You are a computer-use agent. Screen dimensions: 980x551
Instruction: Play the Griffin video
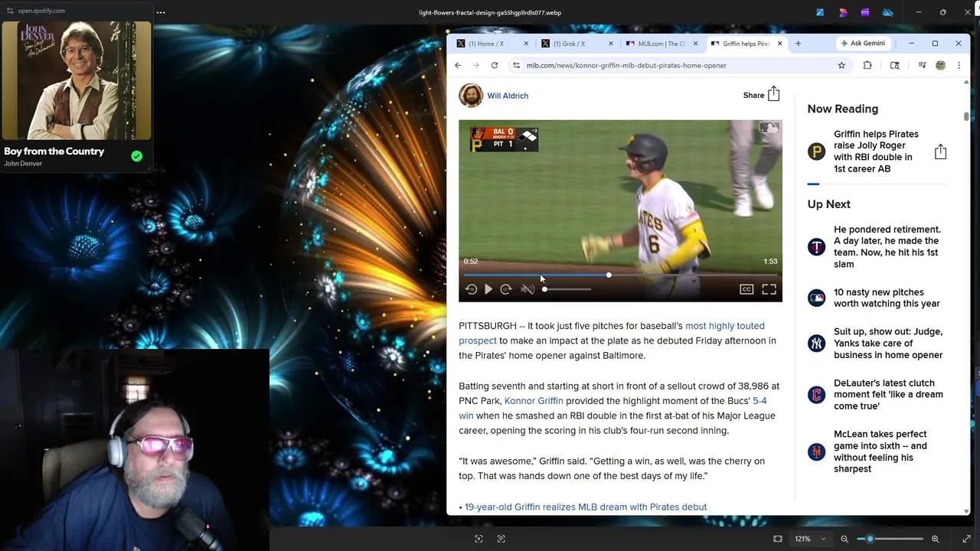tap(488, 289)
